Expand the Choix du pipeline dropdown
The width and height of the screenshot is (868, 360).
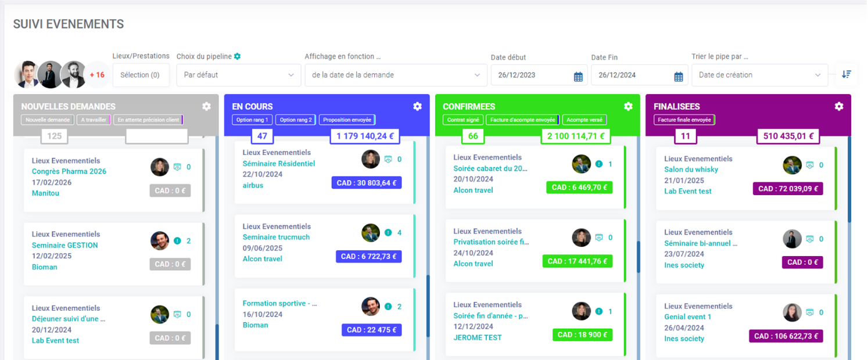coord(238,75)
